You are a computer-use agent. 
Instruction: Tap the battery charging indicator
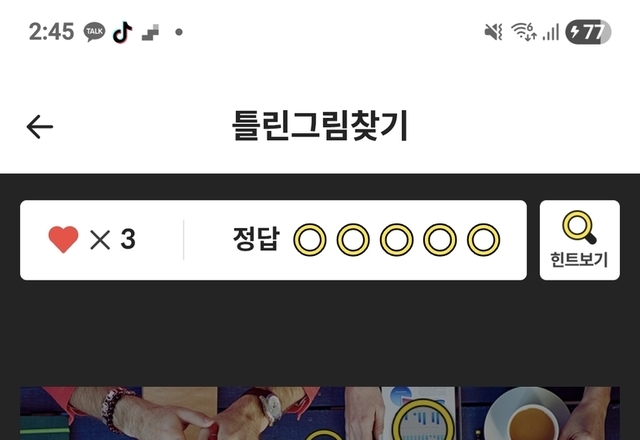pyautogui.click(x=588, y=31)
